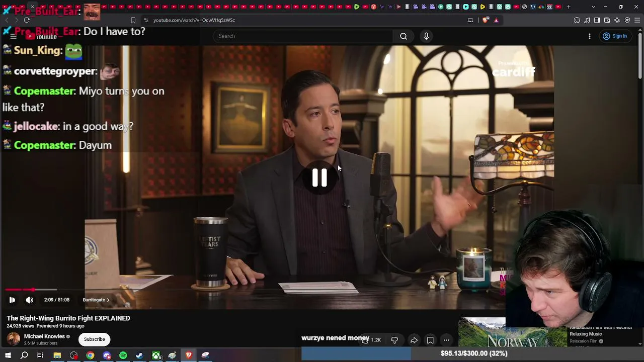Click the Relaxation Film channel name
This screenshot has width=644, height=362.
(x=584, y=341)
